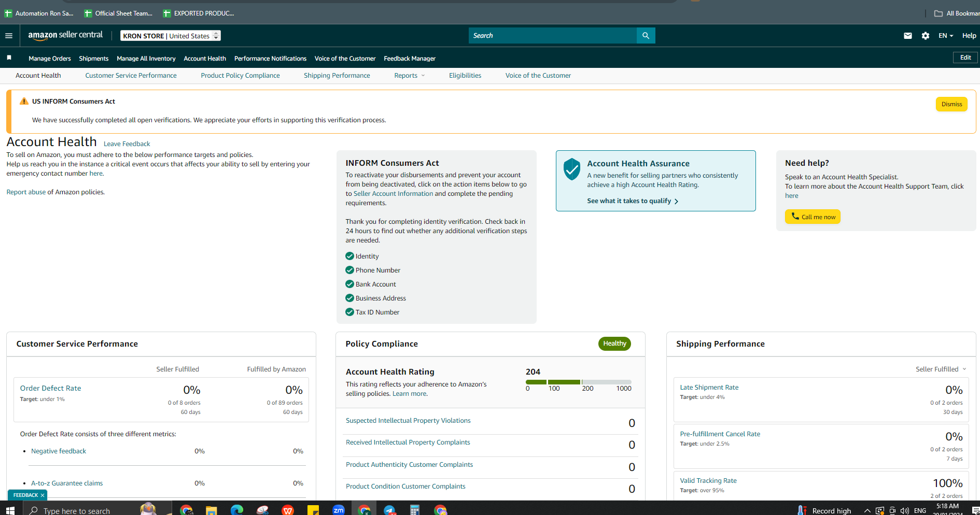Click the Seller Central search field
Screen dimensions: 980x515
coord(553,36)
